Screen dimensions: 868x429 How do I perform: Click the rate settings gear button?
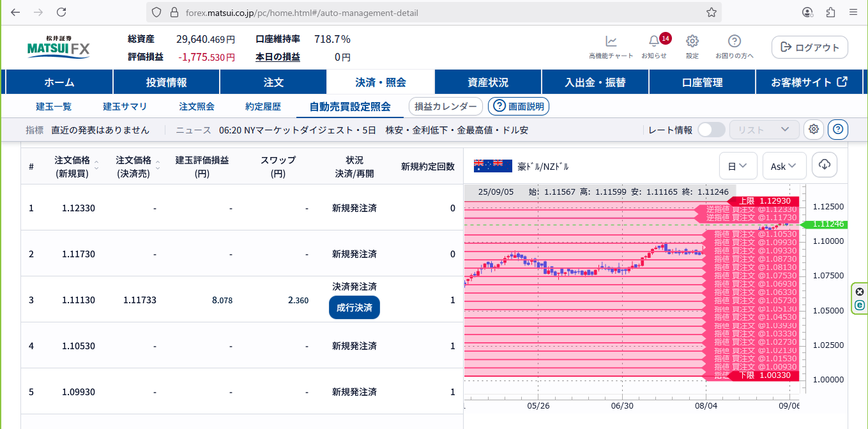pyautogui.click(x=814, y=130)
